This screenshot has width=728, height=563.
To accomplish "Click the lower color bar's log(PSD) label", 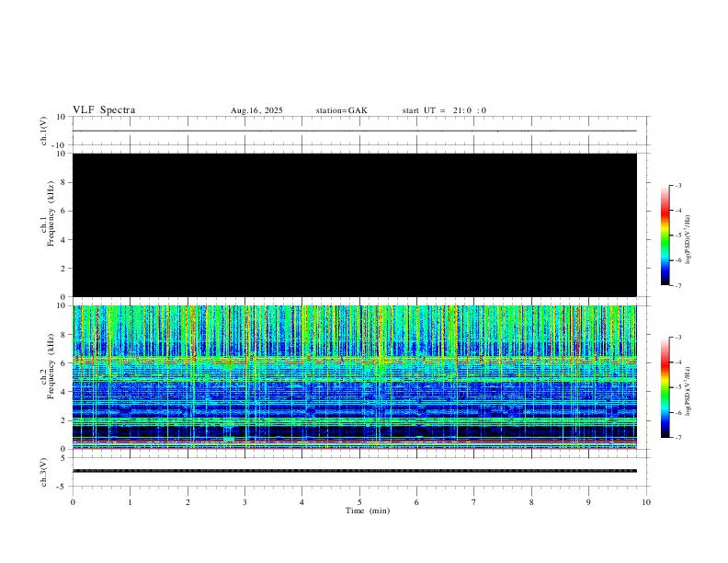I will tap(688, 391).
